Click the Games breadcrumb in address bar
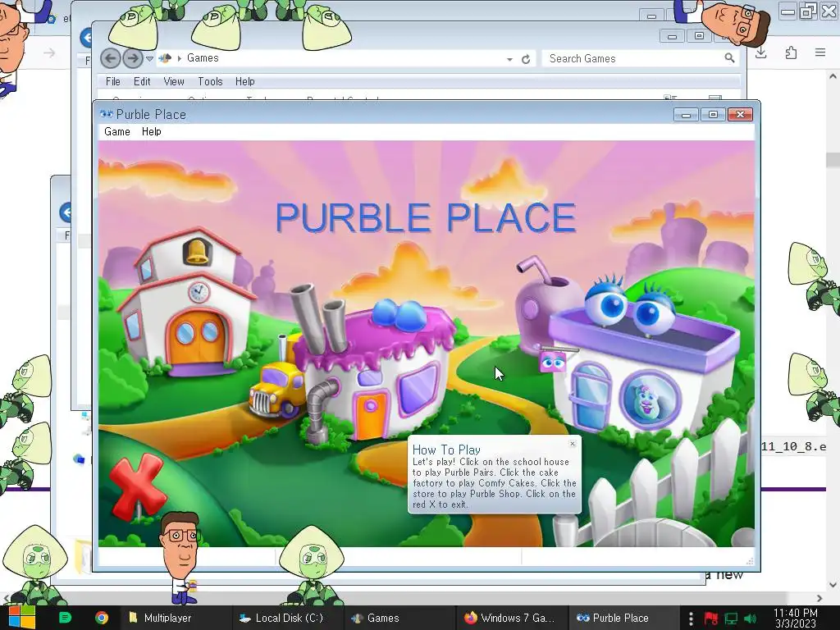Screen dimensions: 840x630 pos(203,58)
